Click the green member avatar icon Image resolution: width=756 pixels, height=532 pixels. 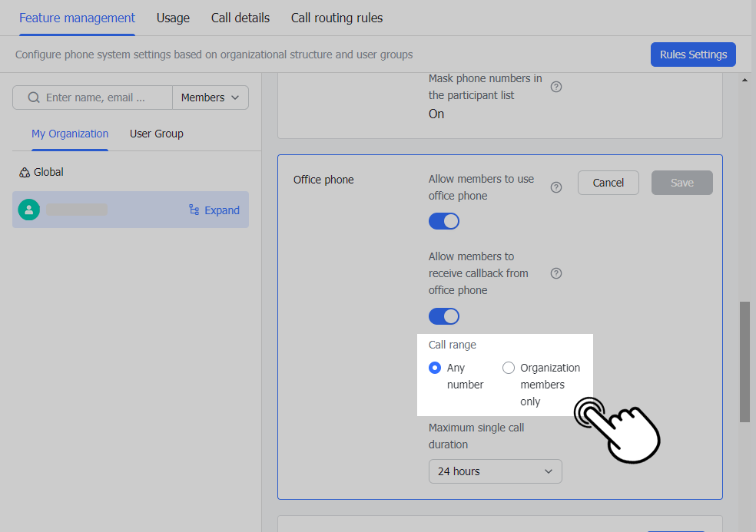click(x=28, y=209)
